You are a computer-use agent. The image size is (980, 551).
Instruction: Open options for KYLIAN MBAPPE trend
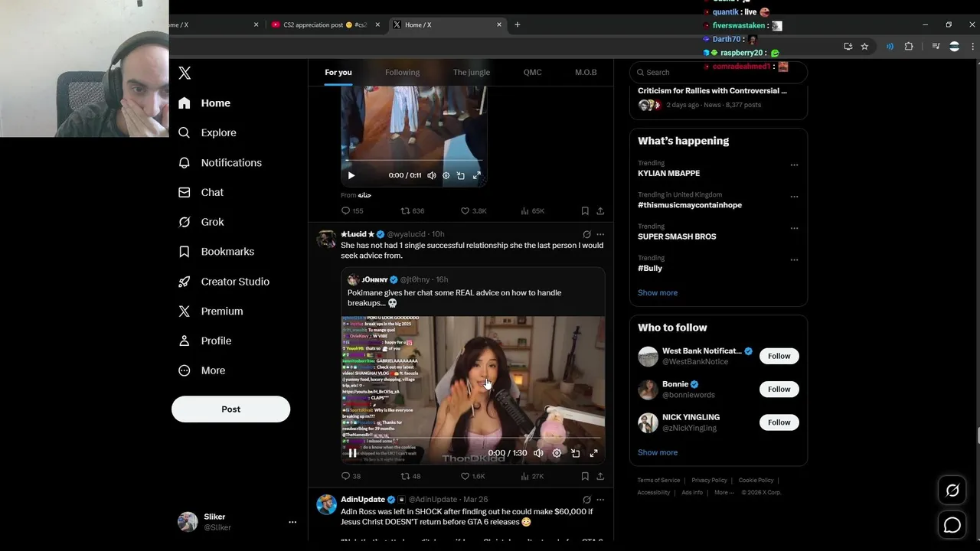[x=794, y=165]
